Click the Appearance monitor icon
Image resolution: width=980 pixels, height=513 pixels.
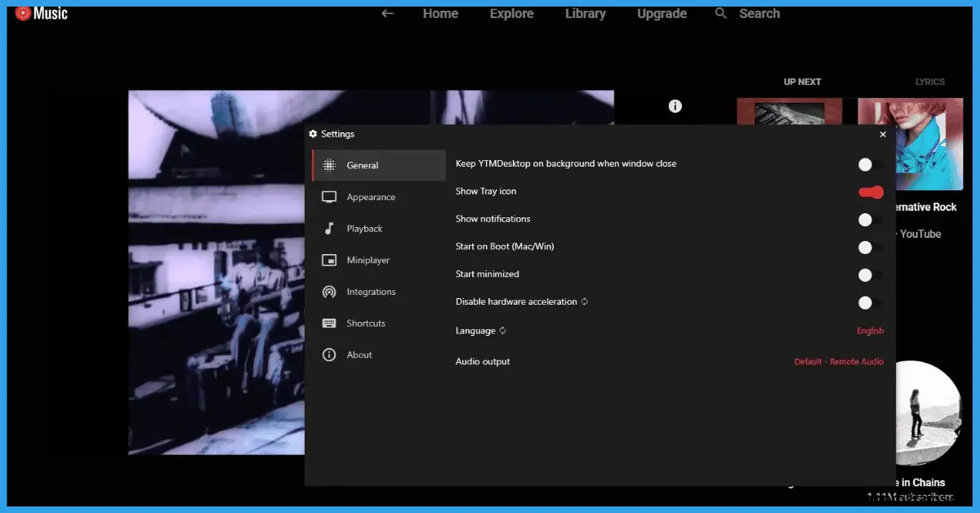pos(329,197)
